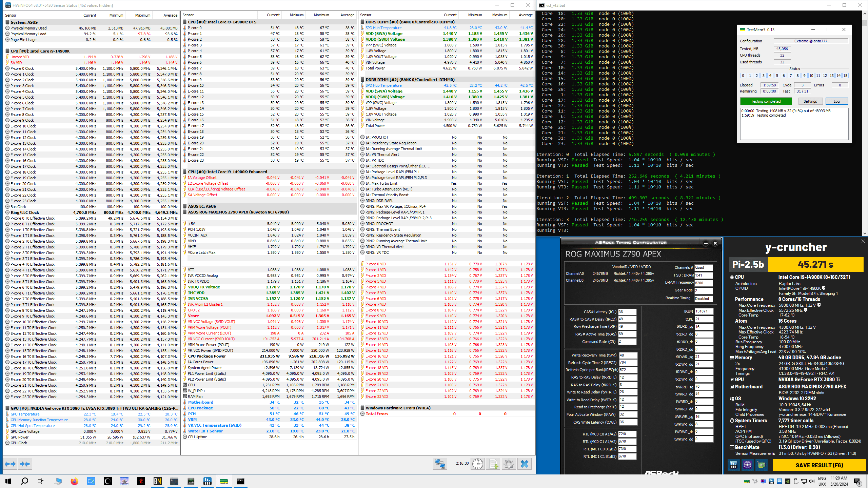Click NVIDIA icon in system tray
The height and width of the screenshot is (488, 868).
click(787, 481)
